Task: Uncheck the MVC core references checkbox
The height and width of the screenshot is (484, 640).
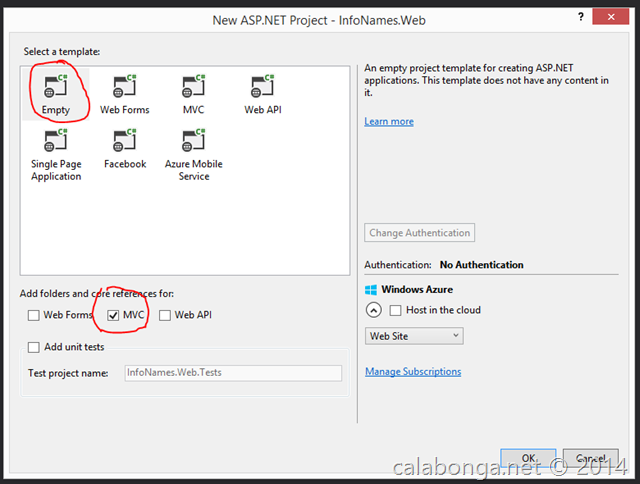Action: [x=113, y=315]
